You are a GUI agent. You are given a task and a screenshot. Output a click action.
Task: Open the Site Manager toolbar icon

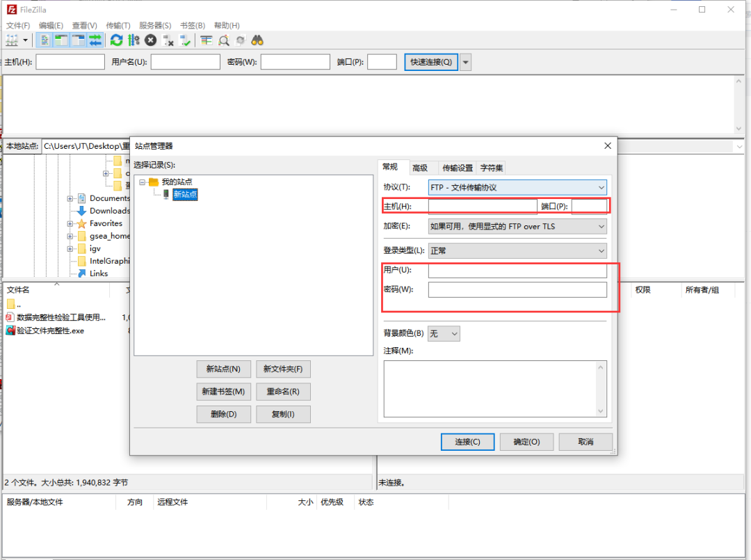pyautogui.click(x=12, y=41)
